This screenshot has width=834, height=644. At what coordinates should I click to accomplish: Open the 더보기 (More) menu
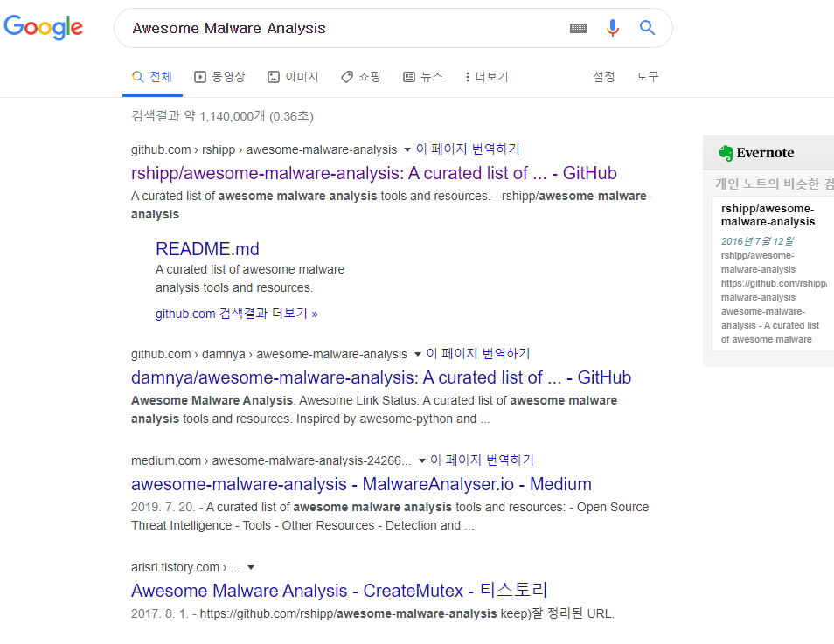click(487, 77)
